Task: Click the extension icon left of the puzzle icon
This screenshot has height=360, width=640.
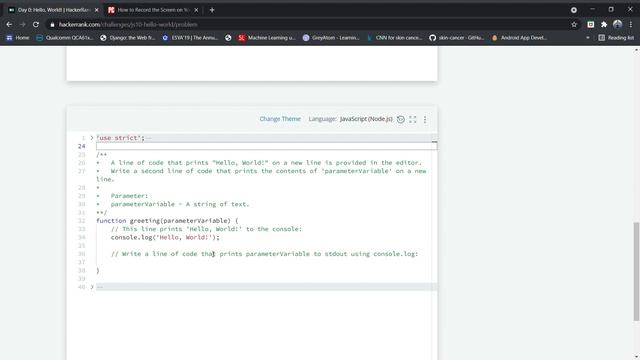Action: (591, 24)
